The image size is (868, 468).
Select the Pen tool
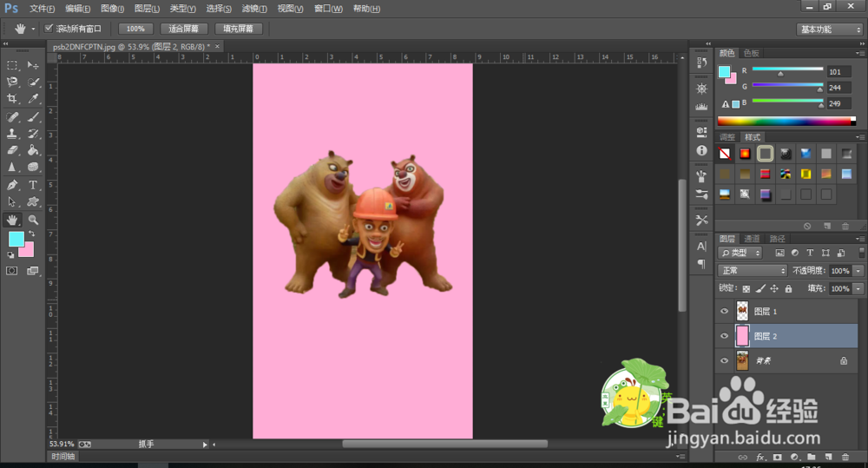(x=12, y=185)
